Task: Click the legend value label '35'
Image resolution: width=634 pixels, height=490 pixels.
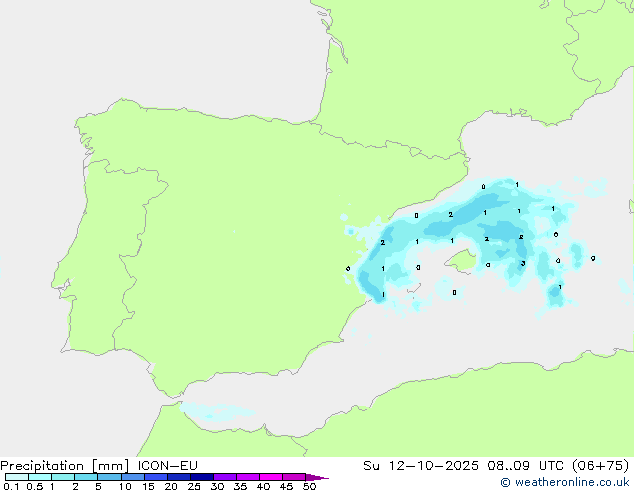Action: [x=240, y=486]
